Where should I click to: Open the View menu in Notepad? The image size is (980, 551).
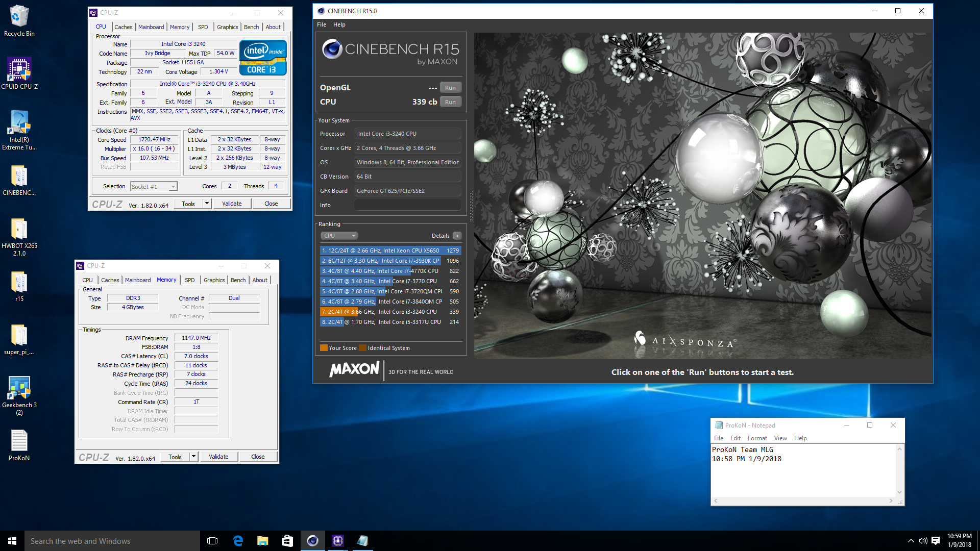coord(780,438)
